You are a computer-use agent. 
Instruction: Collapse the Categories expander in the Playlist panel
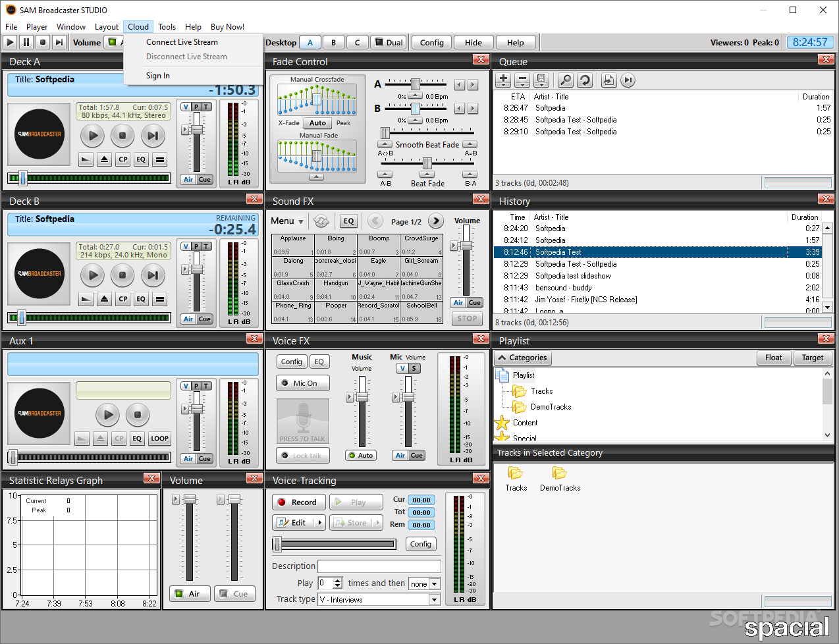click(523, 358)
